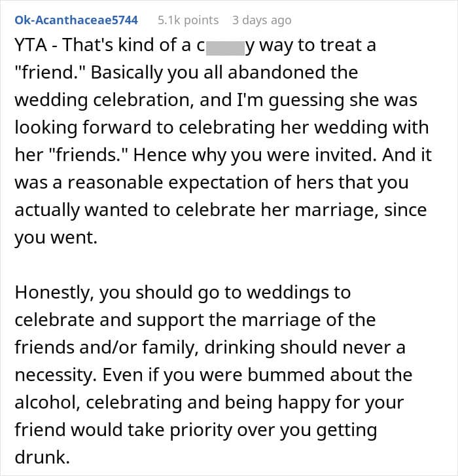
Task: Click the phrase "looking forward" in first paragraph
Action: pos(83,128)
